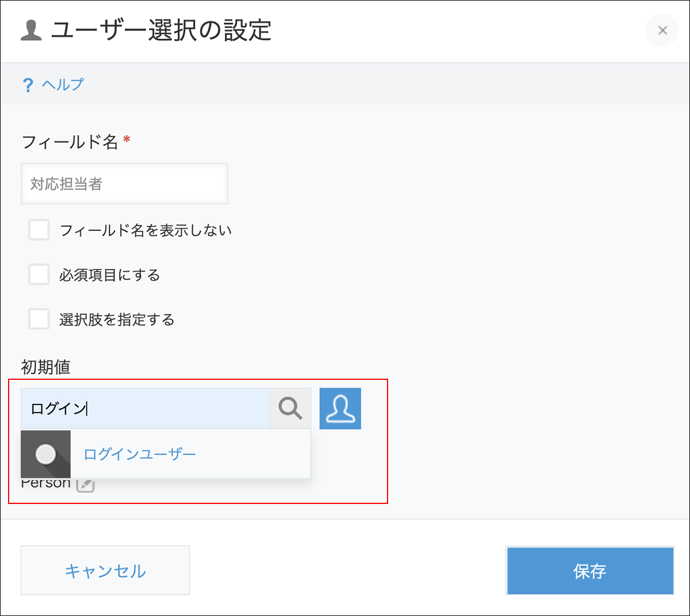Click the キャンセル button
Viewport: 690px width, 616px height.
point(105,570)
